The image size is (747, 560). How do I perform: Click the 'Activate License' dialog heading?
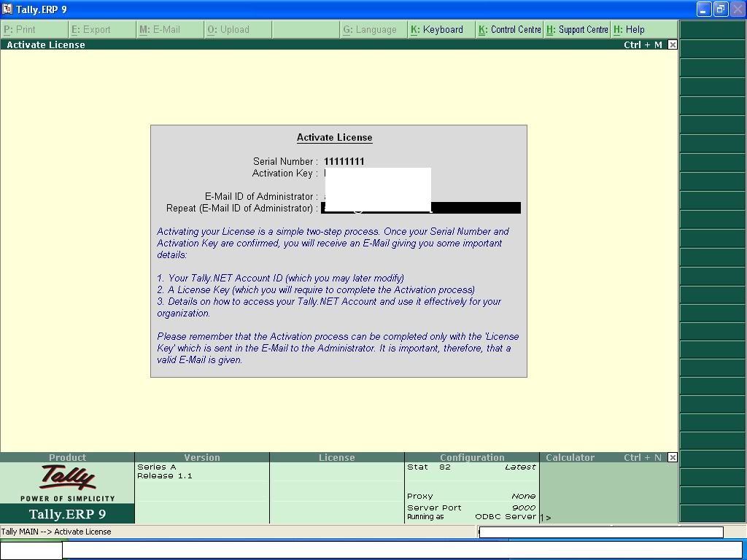[x=334, y=138]
